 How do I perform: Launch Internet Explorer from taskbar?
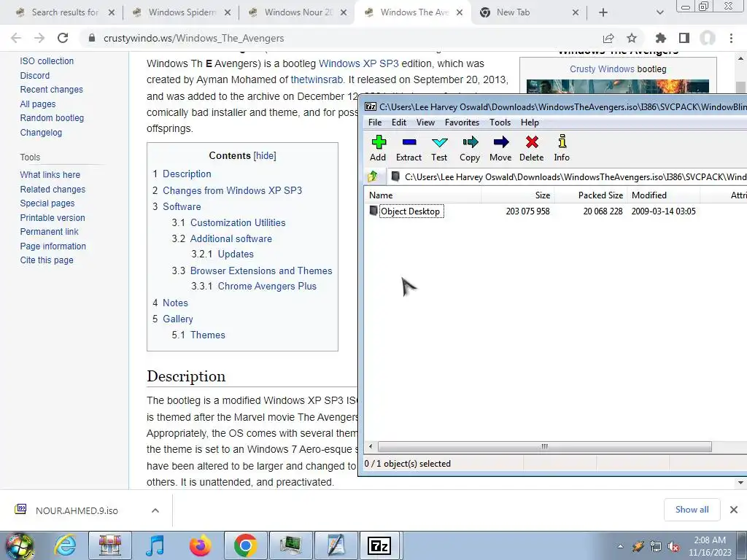[x=66, y=545]
